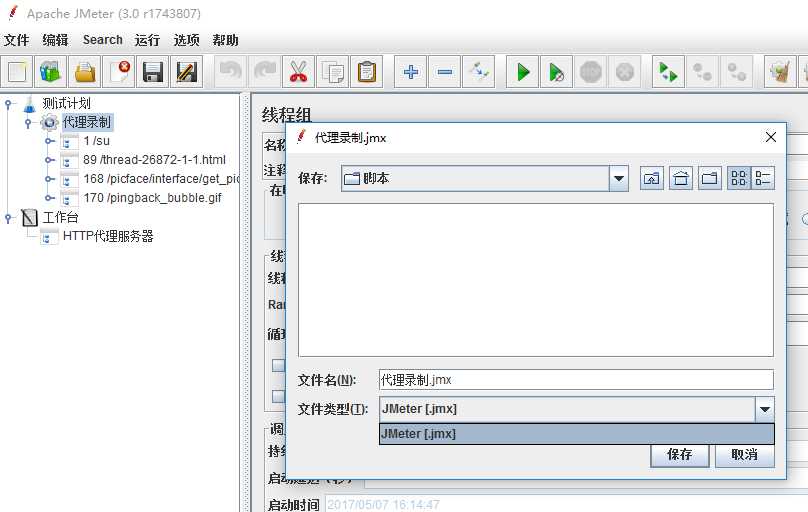Click the 保存 button in dialog

tap(680, 455)
